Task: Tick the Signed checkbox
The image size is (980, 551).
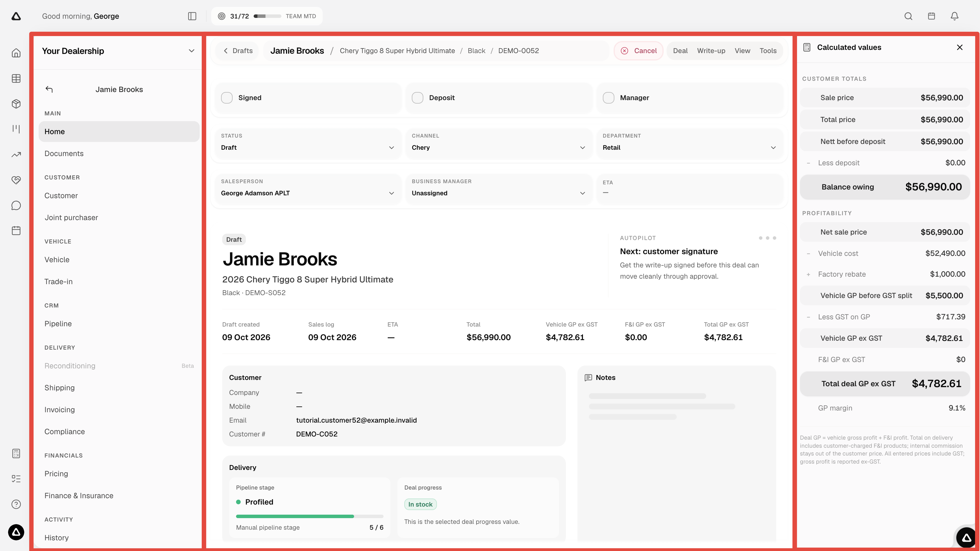Action: coord(227,98)
